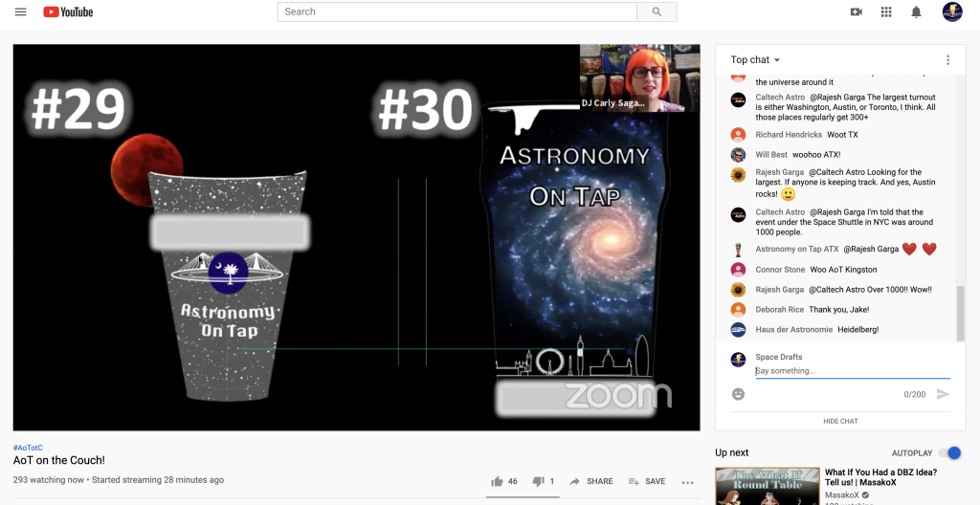
Task: Click the Space Drafts chat author avatar
Action: pos(738,360)
